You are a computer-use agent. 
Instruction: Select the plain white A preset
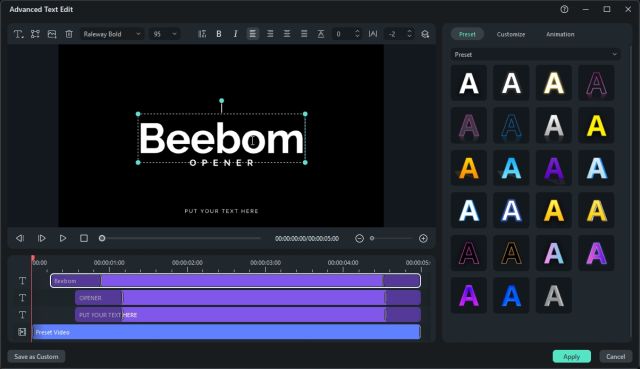(x=469, y=83)
